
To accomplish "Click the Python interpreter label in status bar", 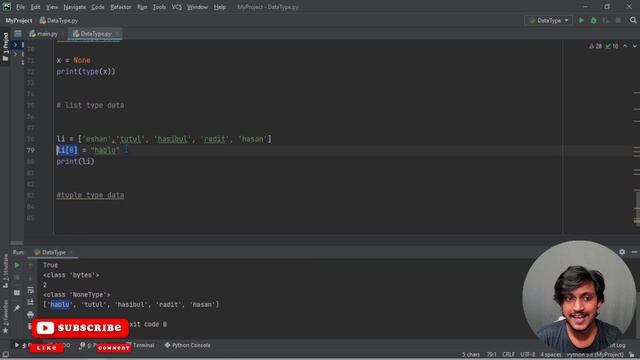I will [595, 355].
